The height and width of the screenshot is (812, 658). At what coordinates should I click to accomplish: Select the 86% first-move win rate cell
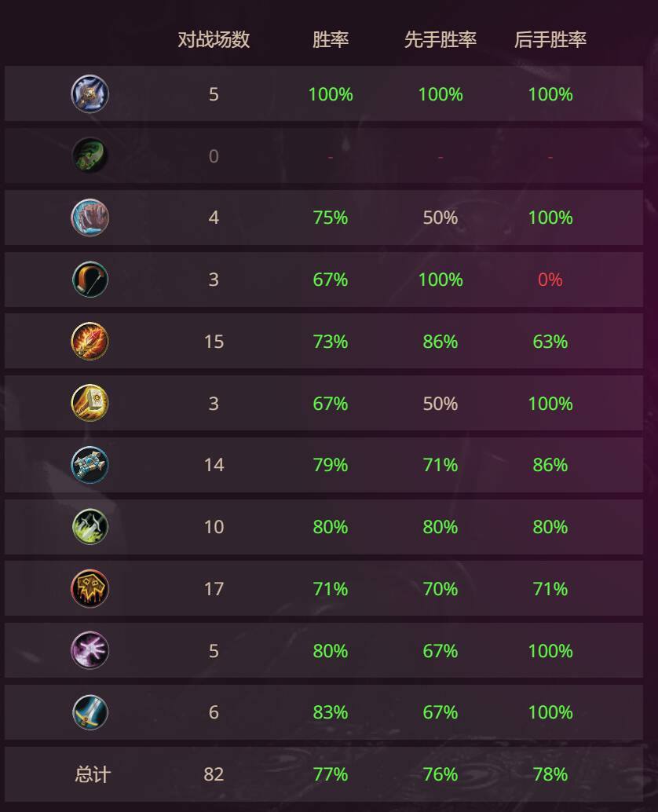point(440,342)
